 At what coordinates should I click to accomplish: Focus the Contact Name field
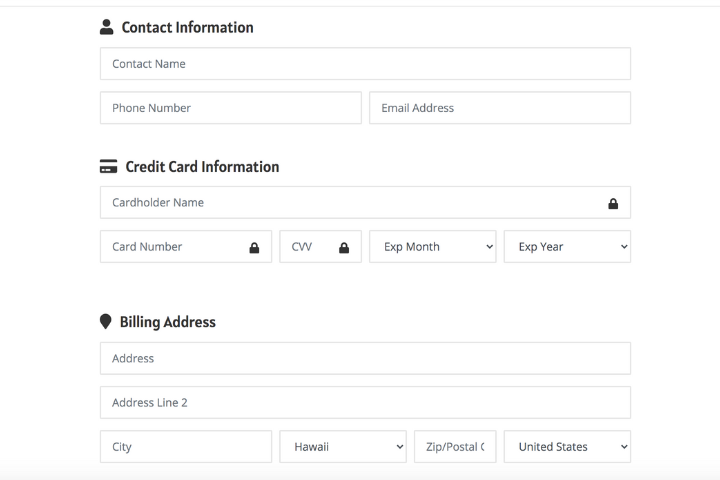[365, 64]
